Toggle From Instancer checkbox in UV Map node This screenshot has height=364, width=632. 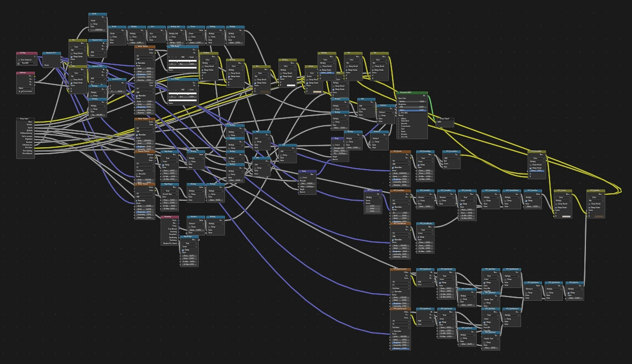[19, 60]
